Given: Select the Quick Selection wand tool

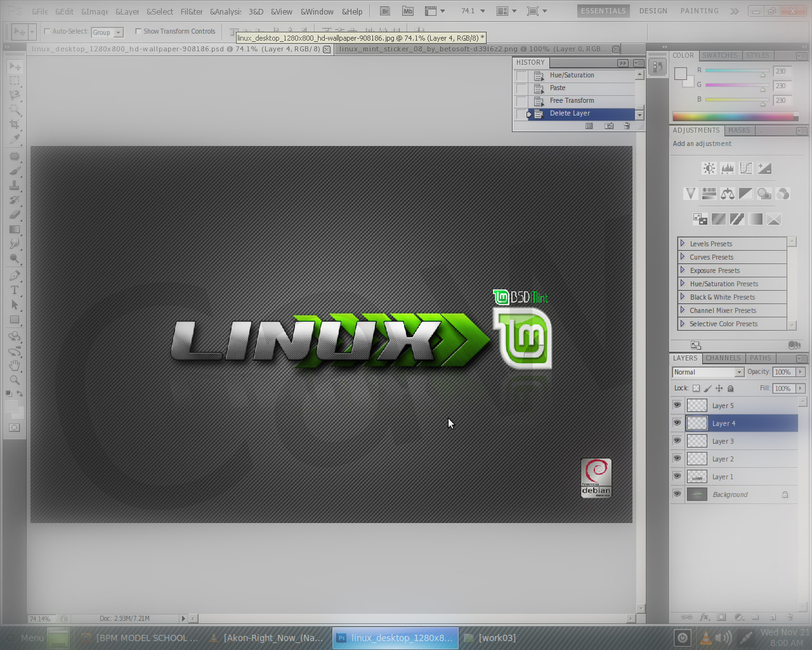Looking at the screenshot, I should (15, 110).
